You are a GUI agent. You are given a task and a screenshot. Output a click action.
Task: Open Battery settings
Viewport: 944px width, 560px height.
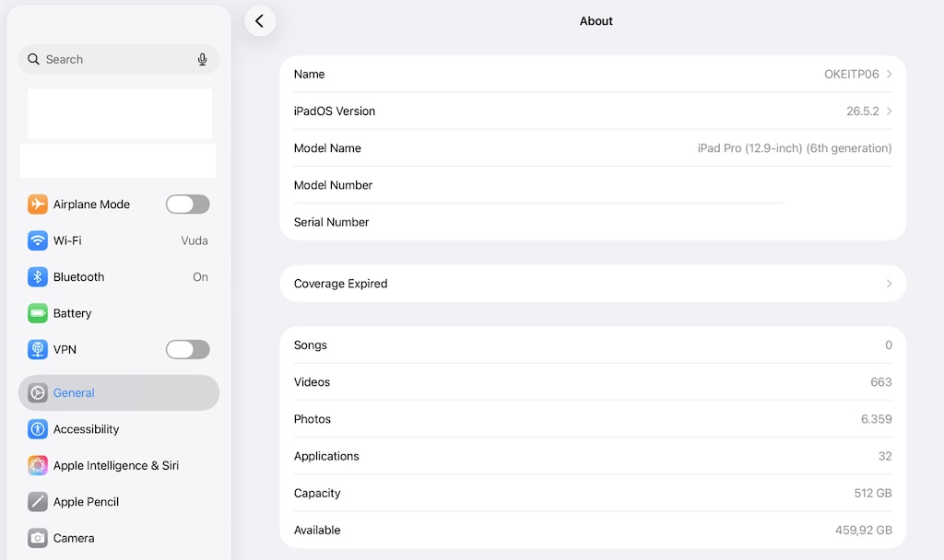point(119,313)
